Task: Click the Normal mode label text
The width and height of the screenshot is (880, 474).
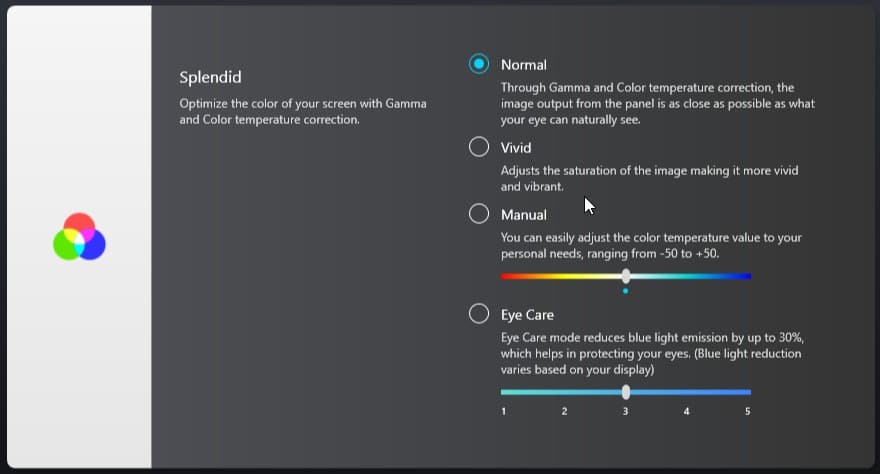Action: point(524,65)
